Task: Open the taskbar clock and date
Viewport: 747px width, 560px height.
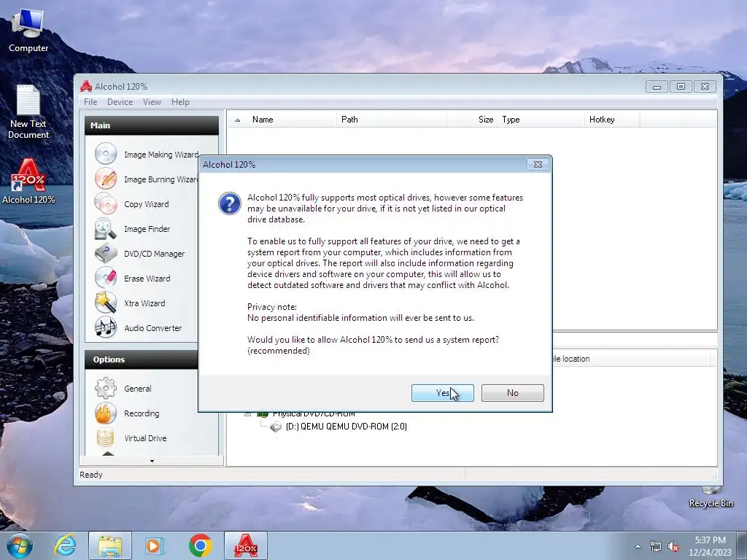Action: pyautogui.click(x=710, y=546)
